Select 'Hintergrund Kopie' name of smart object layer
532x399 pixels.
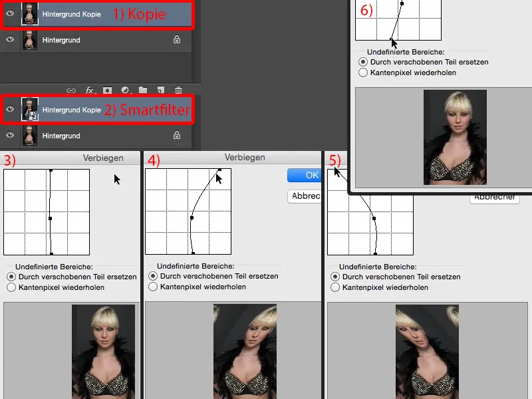72,110
